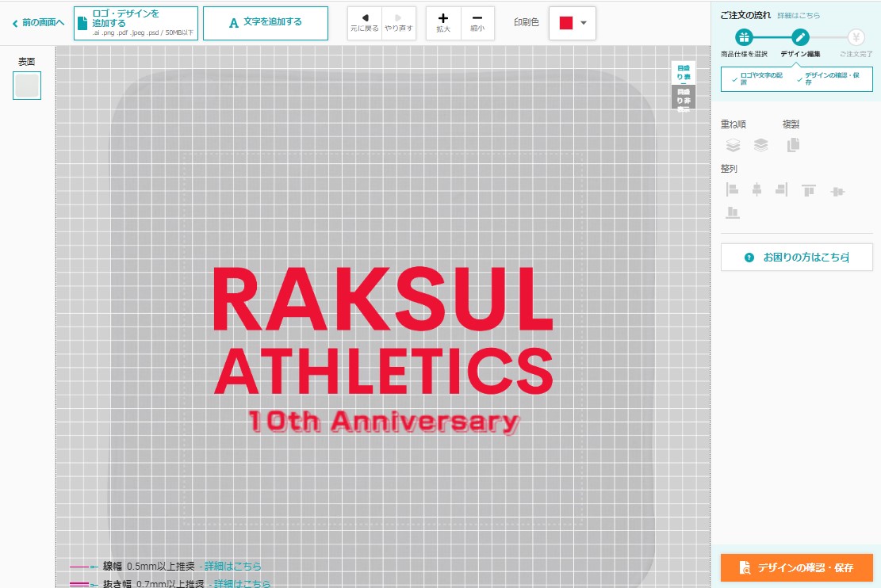Open 抜き幅 詳細はこちら link

[242, 583]
